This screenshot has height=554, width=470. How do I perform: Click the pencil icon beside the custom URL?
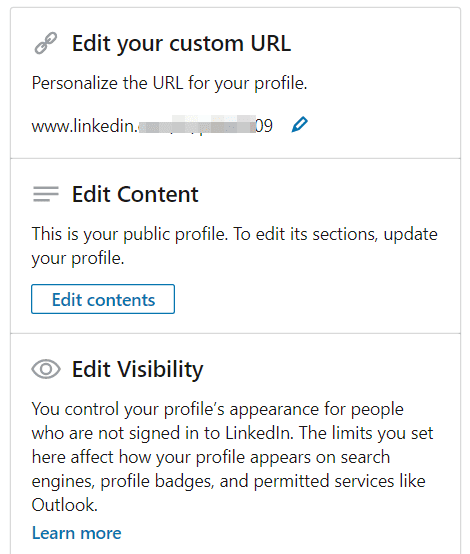[x=299, y=125]
